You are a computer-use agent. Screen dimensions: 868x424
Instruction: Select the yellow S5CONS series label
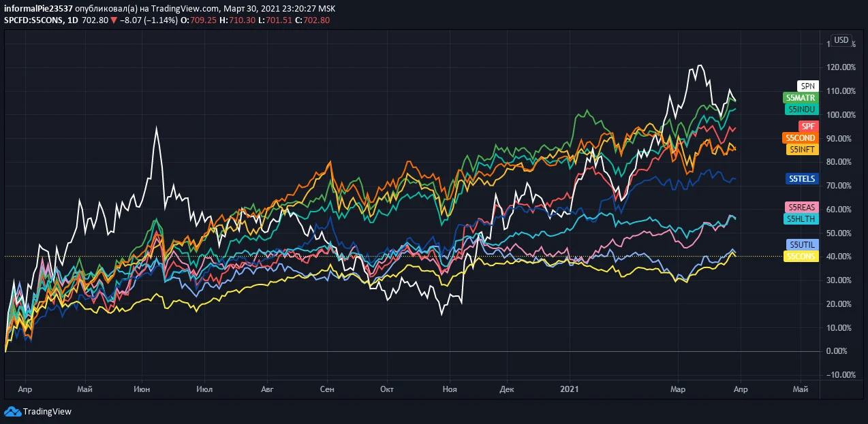click(x=801, y=256)
